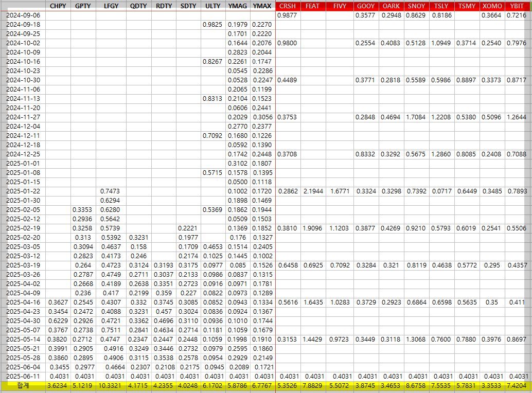The image size is (532, 393).
Task: Click QDTY value 0.158 on 2025-03-05
Action: [x=139, y=246]
